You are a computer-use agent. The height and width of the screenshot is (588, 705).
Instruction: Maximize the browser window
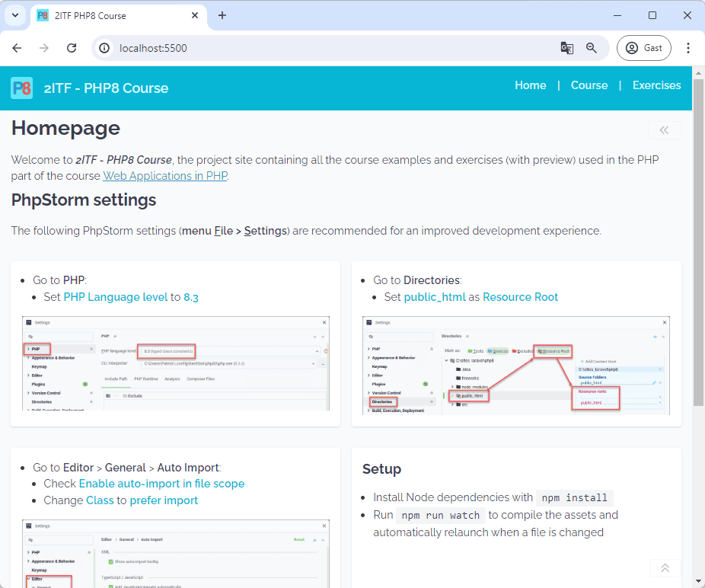coord(652,15)
